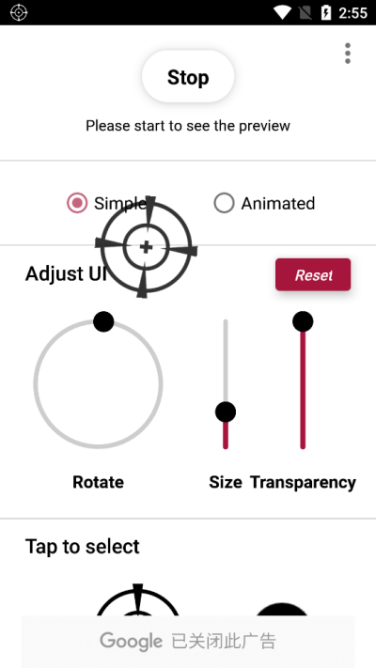This screenshot has width=376, height=668.
Task: Select the Animated radio button
Action: pos(224,203)
